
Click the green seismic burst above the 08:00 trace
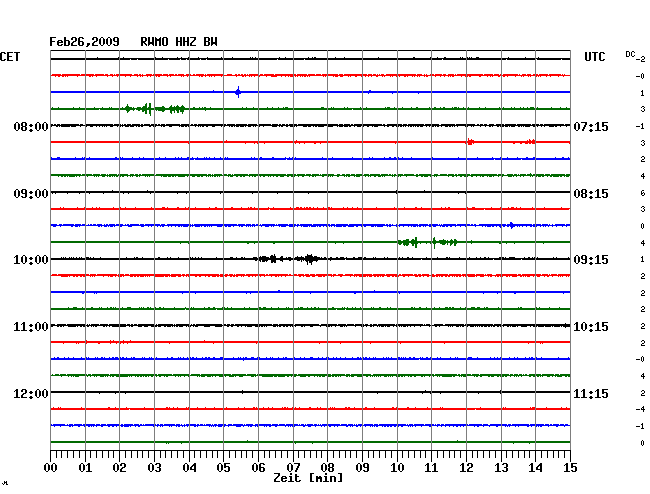pyautogui.click(x=155, y=109)
